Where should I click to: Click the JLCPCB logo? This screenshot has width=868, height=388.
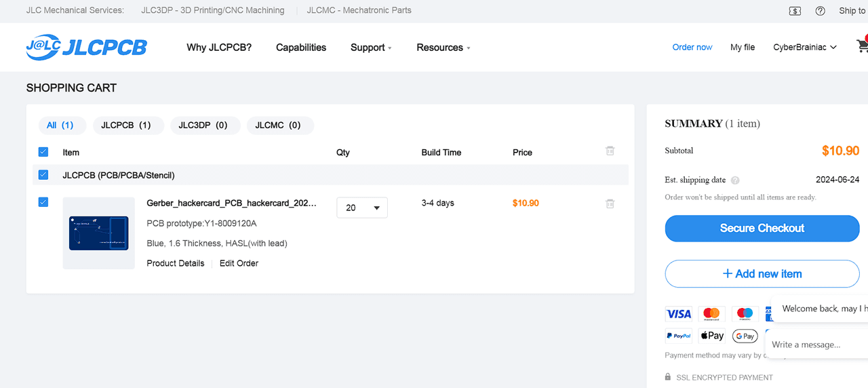pyautogui.click(x=86, y=47)
